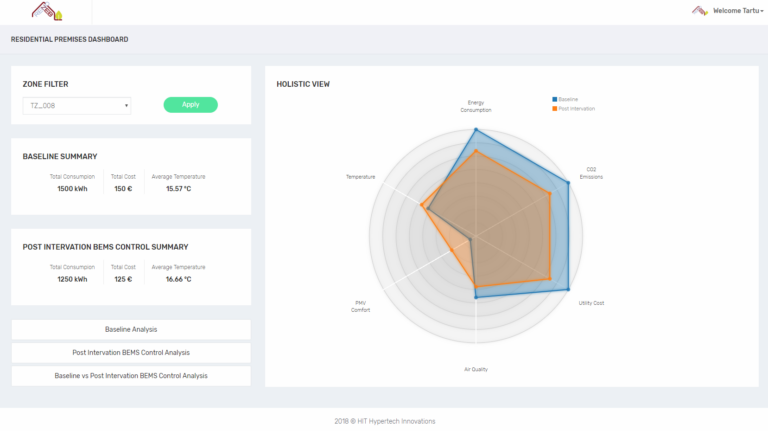Click the house logo icon in header
Screen dimensions: 768x431
coord(47,11)
